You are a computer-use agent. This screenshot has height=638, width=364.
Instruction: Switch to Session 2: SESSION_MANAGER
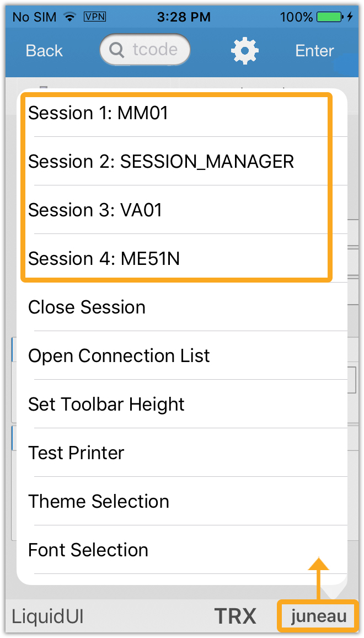tap(161, 162)
